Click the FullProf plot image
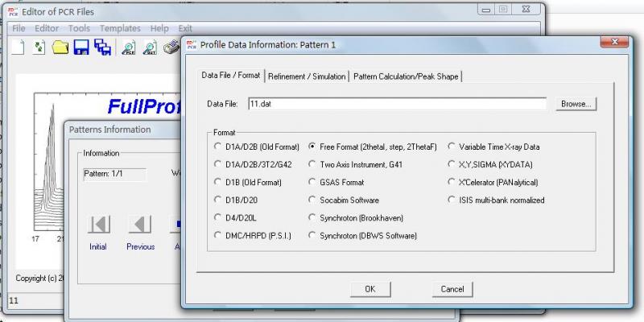 [98, 171]
